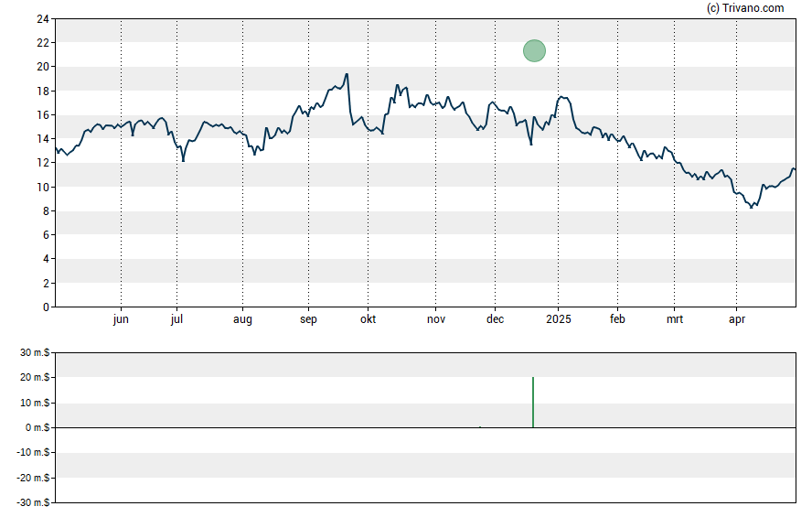Click the 'okt' month label
This screenshot has width=812, height=517.
(x=369, y=319)
